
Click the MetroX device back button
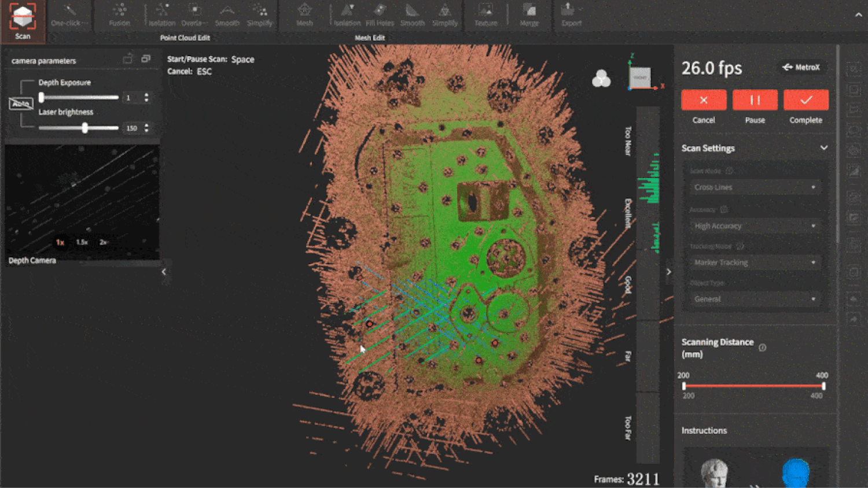click(801, 68)
